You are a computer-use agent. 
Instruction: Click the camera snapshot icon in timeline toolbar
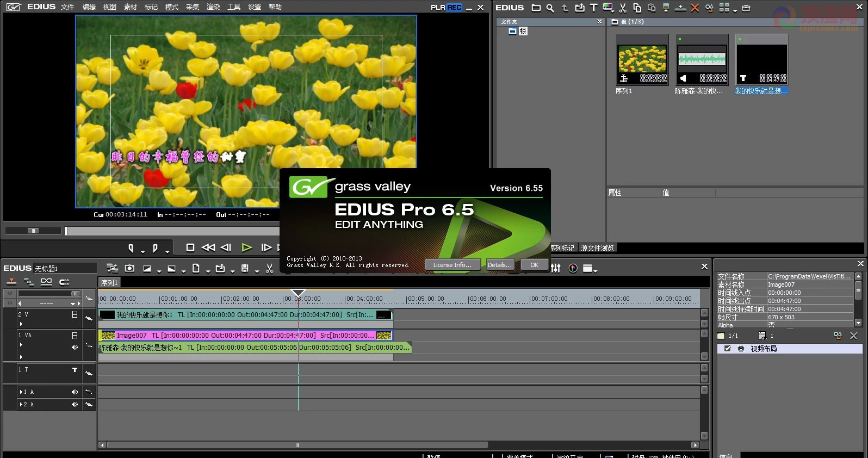(129, 268)
